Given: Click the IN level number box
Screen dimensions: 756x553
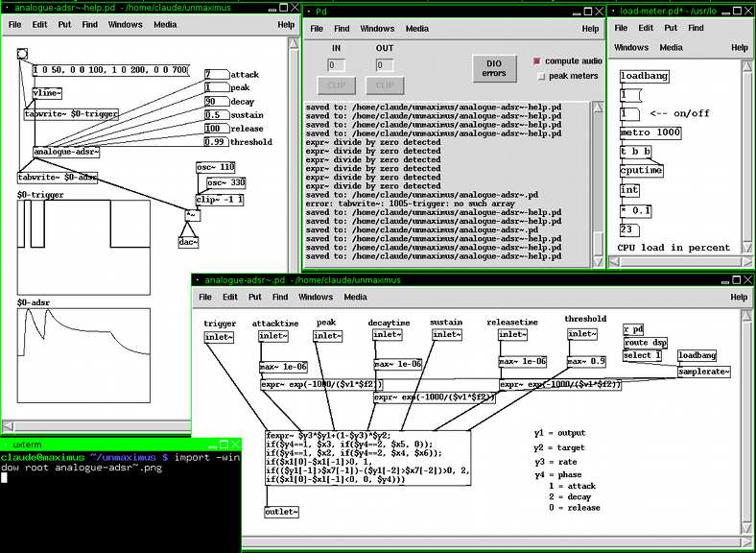Looking at the screenshot, I should point(336,64).
